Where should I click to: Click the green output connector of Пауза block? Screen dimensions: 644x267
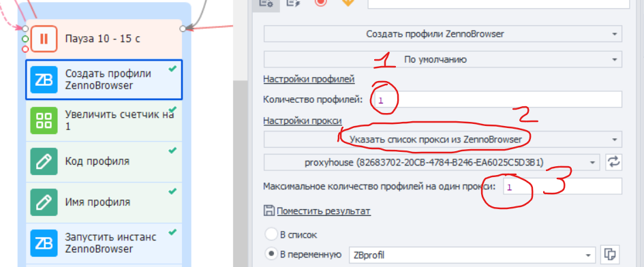[25, 39]
